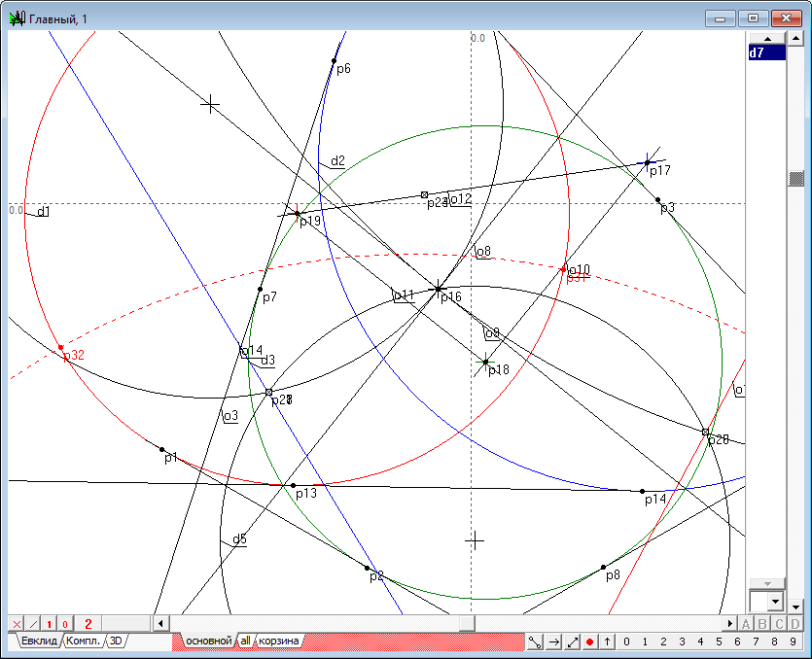
Task: Click the grayed list scroll-down arrow in right panel
Action: click(767, 584)
